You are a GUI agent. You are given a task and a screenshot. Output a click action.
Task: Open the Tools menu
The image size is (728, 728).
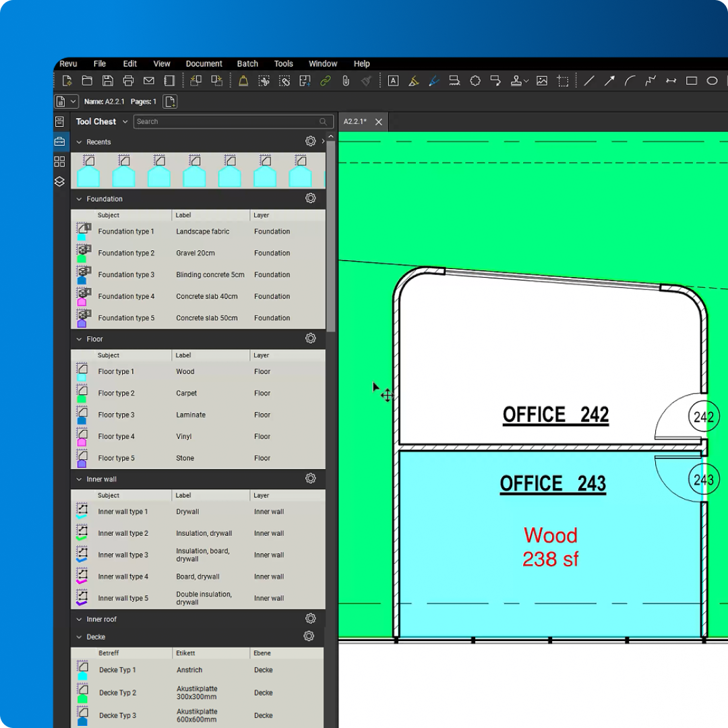[283, 63]
